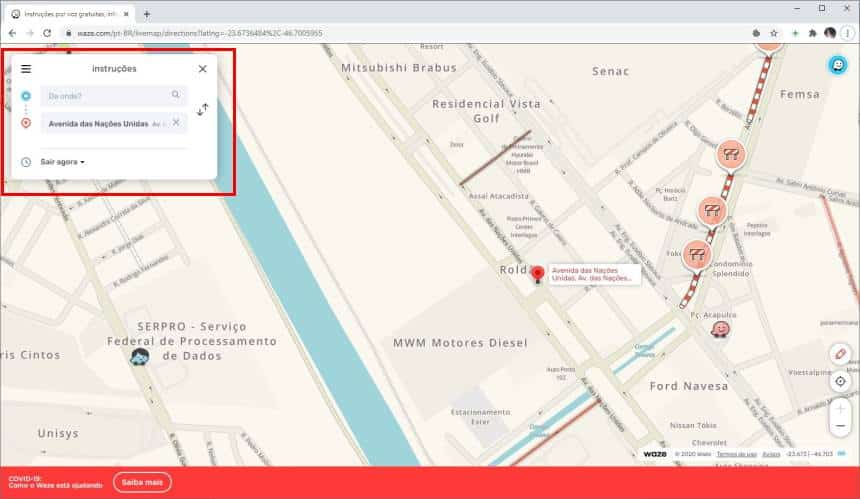Click the Avenida das Nações Unidas destination field
This screenshot has height=499, width=860.
[x=114, y=123]
